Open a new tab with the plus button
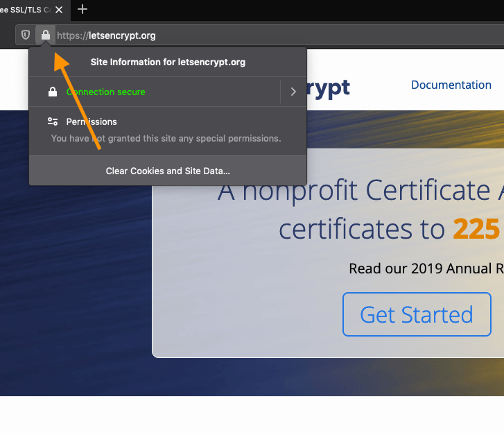This screenshot has height=433, width=504. click(83, 9)
